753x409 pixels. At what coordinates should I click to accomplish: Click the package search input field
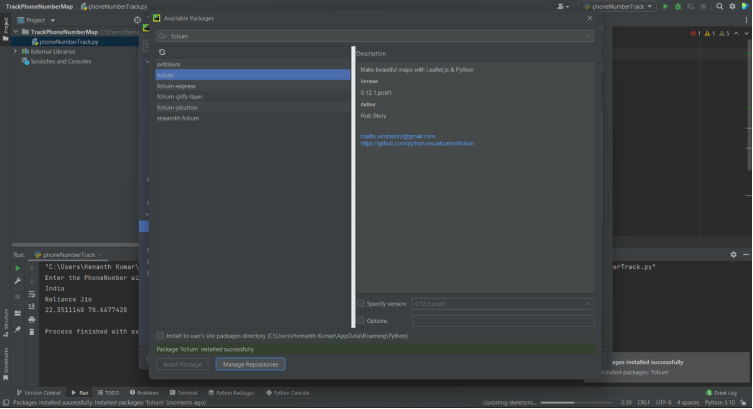coord(375,36)
